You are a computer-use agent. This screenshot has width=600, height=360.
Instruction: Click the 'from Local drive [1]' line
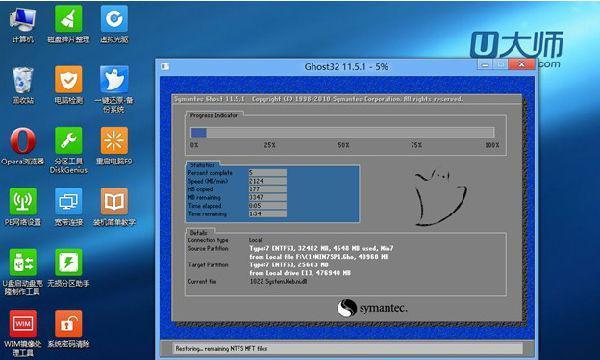(x=300, y=273)
